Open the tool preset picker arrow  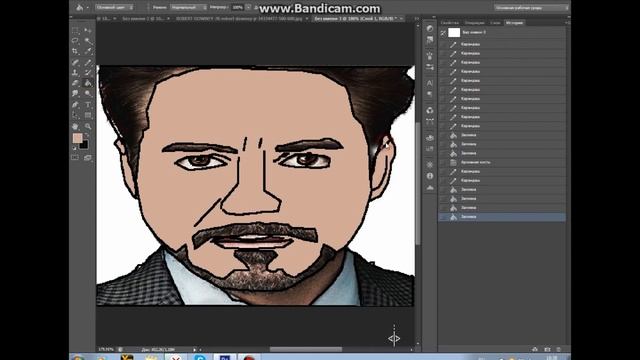click(88, 8)
